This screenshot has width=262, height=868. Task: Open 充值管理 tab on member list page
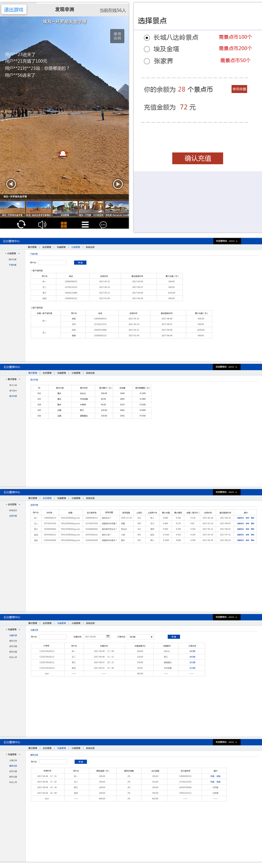coord(62,498)
